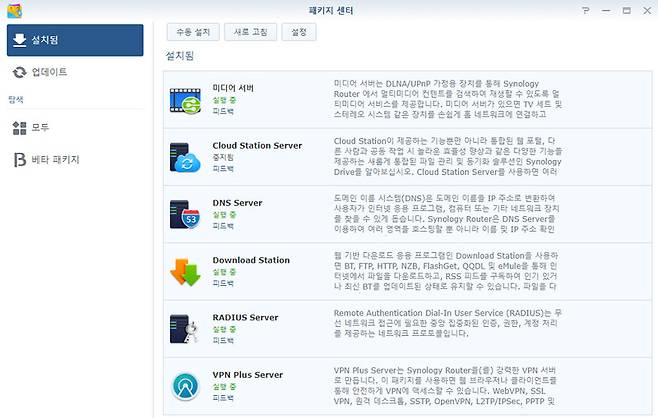
Task: Click the 피드백 link under VPN Plus Server
Action: (223, 398)
